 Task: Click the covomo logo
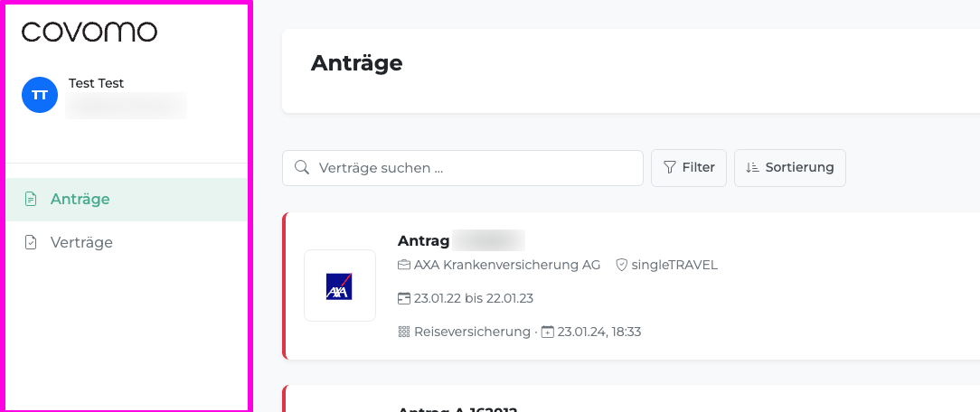coord(90,32)
